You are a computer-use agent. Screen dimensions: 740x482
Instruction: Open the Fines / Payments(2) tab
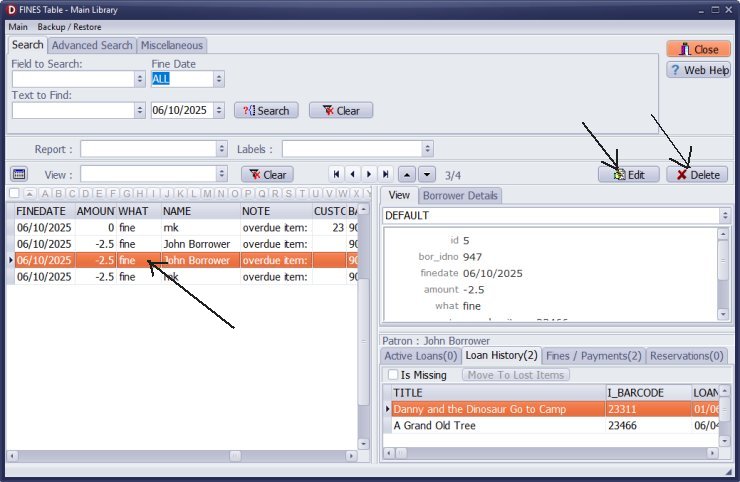pos(594,355)
